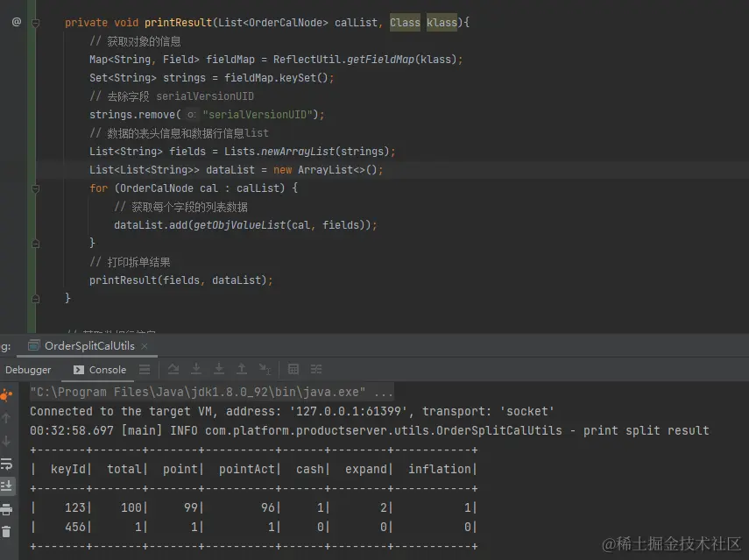Click the trash clear console icon
The height and width of the screenshot is (560, 749).
[x=6, y=531]
